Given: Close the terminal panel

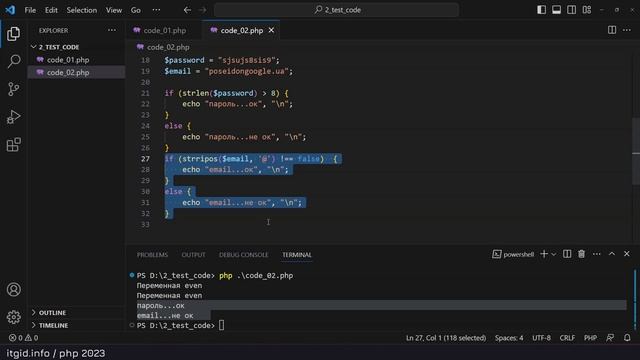Looking at the screenshot, I should click(x=627, y=254).
